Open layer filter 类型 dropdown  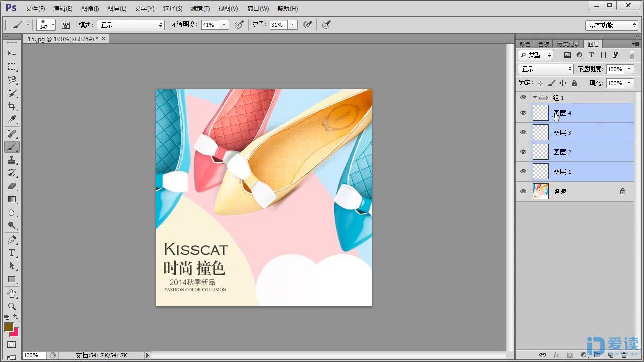click(x=535, y=55)
